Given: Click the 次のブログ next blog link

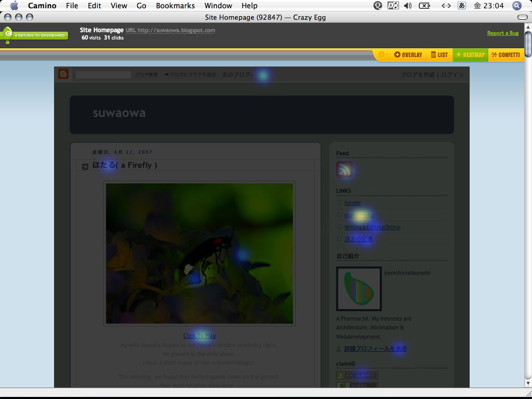Looking at the screenshot, I should pos(237,75).
